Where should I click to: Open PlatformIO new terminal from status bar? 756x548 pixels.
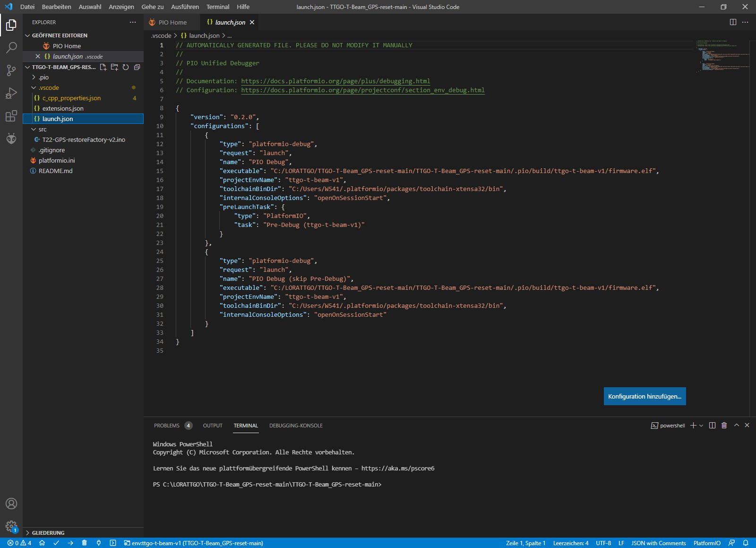click(113, 543)
